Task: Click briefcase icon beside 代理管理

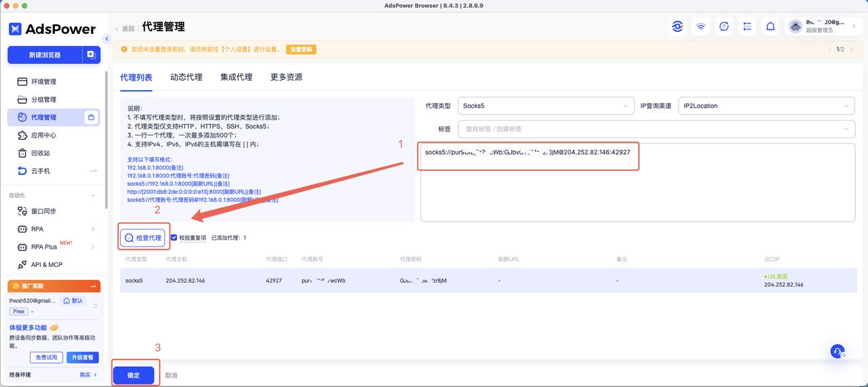Action: tap(91, 117)
